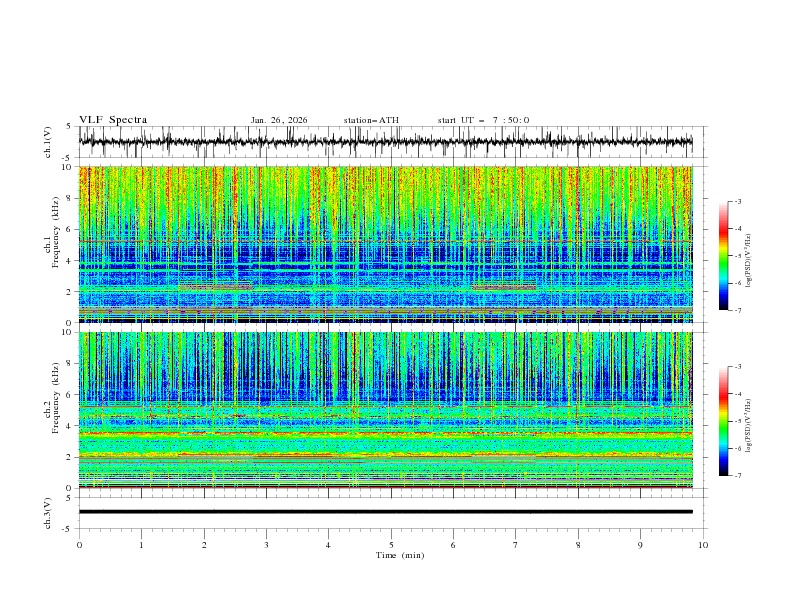
Task: Click the -3 value on ch.1 colorbar
Action: tap(736, 202)
